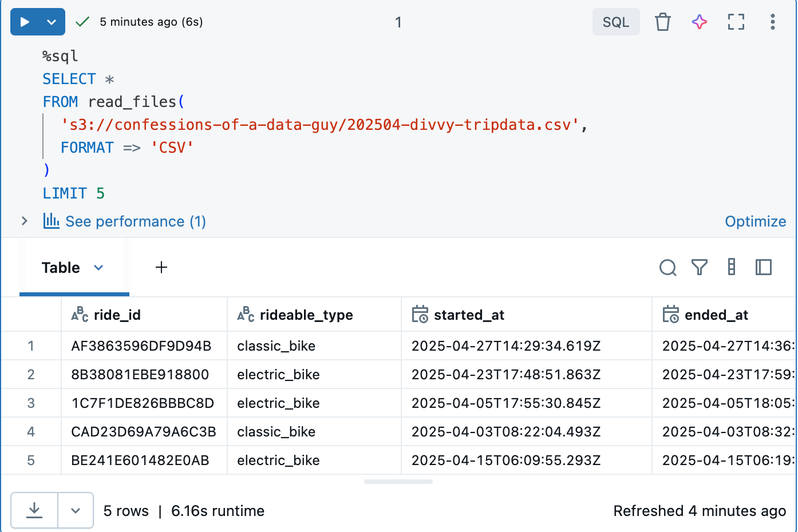
Task: Open download options dropdown arrow
Action: pyautogui.click(x=76, y=510)
